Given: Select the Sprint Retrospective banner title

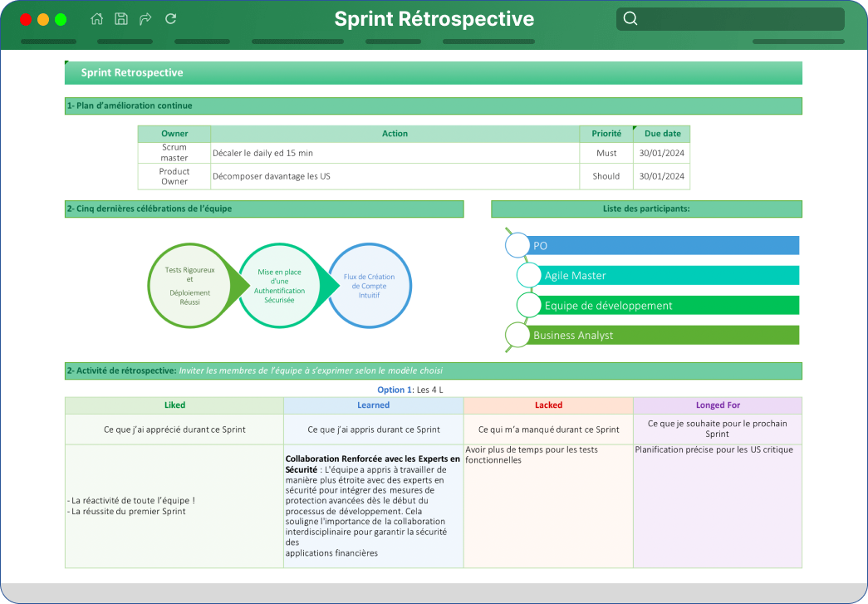Looking at the screenshot, I should [132, 72].
